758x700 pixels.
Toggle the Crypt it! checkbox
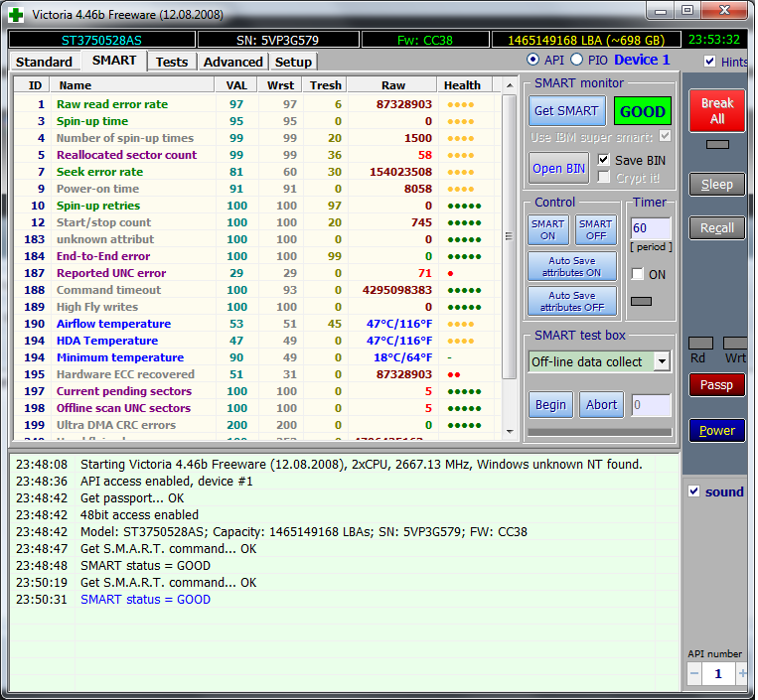[x=603, y=177]
